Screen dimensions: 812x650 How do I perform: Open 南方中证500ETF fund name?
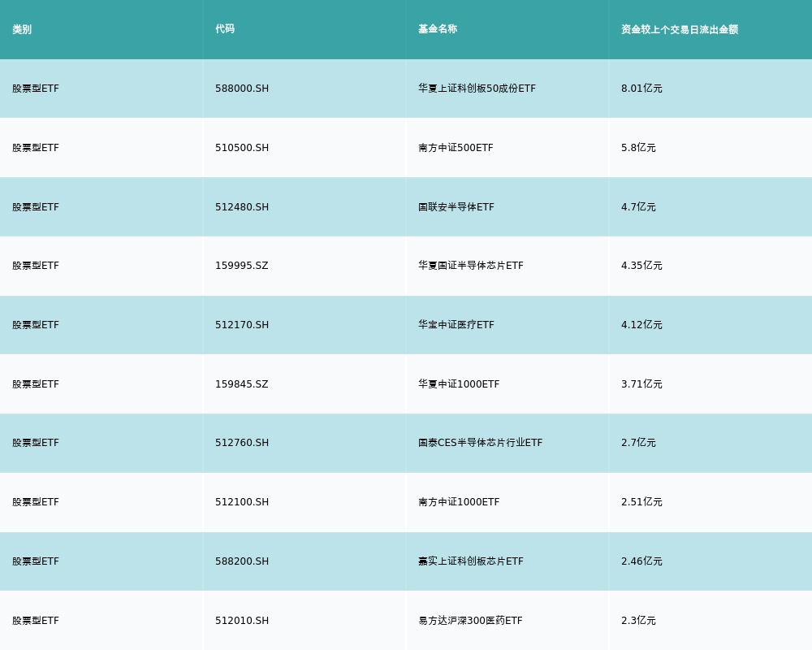click(456, 148)
